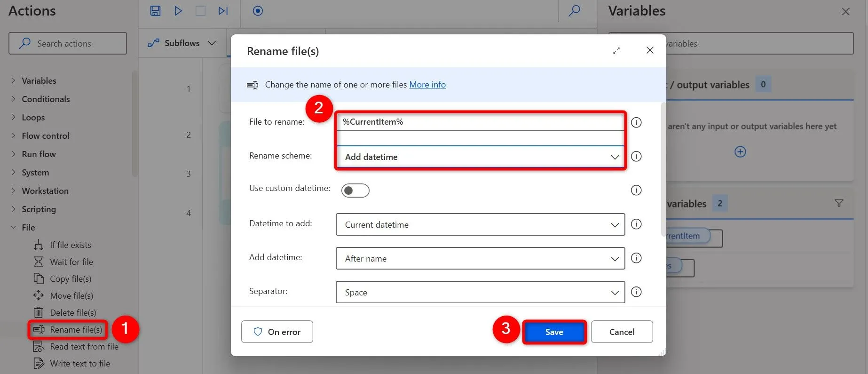Expand the Loops actions group
This screenshot has height=374, width=868.
point(33,118)
